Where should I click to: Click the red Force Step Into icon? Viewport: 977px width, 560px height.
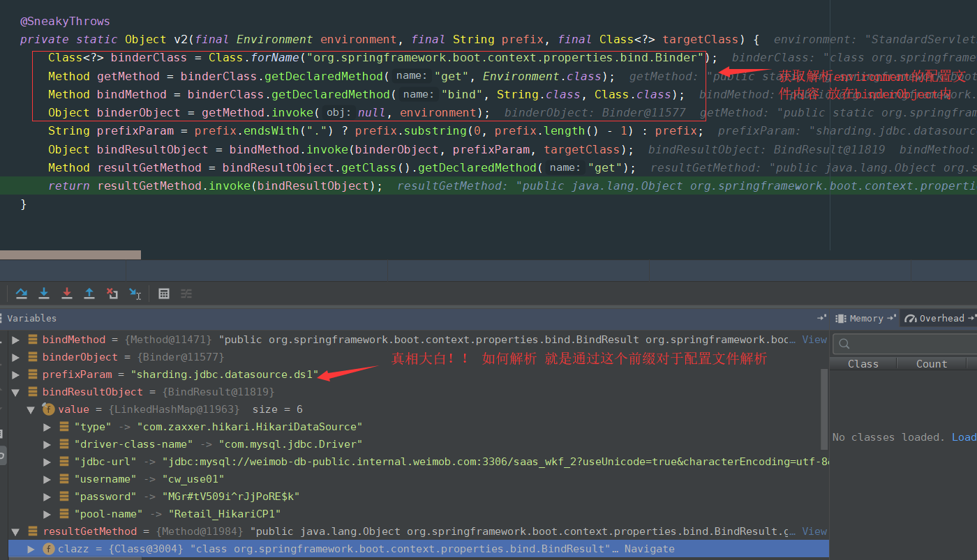[67, 294]
